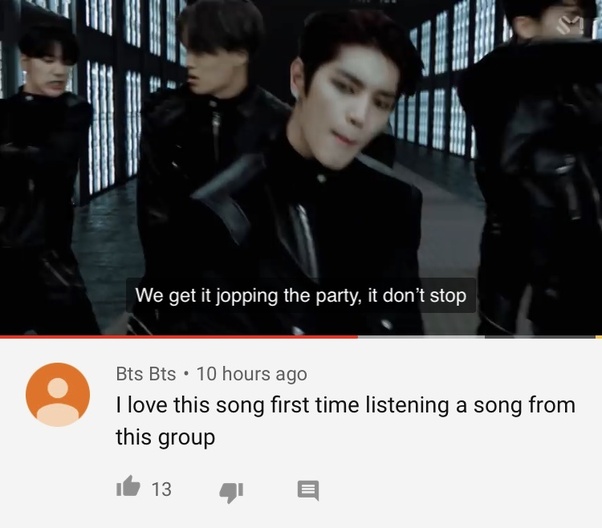Click the playhead where the red progress ends

click(x=357, y=337)
